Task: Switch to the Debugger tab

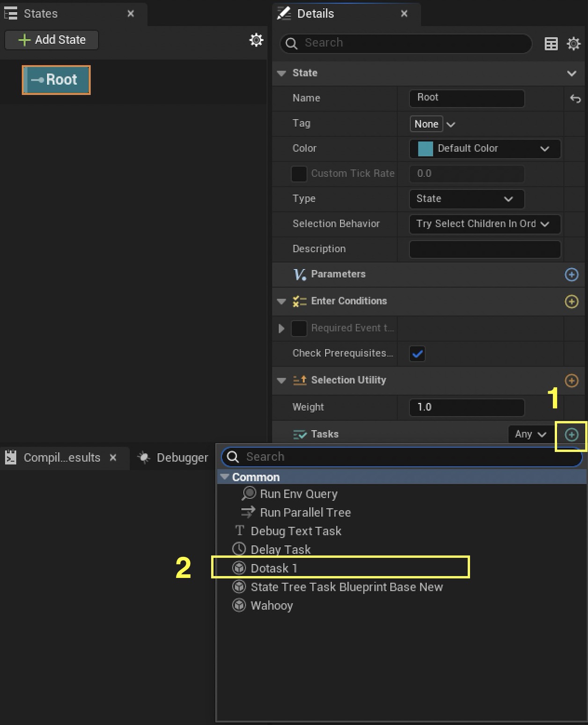Action: point(173,458)
